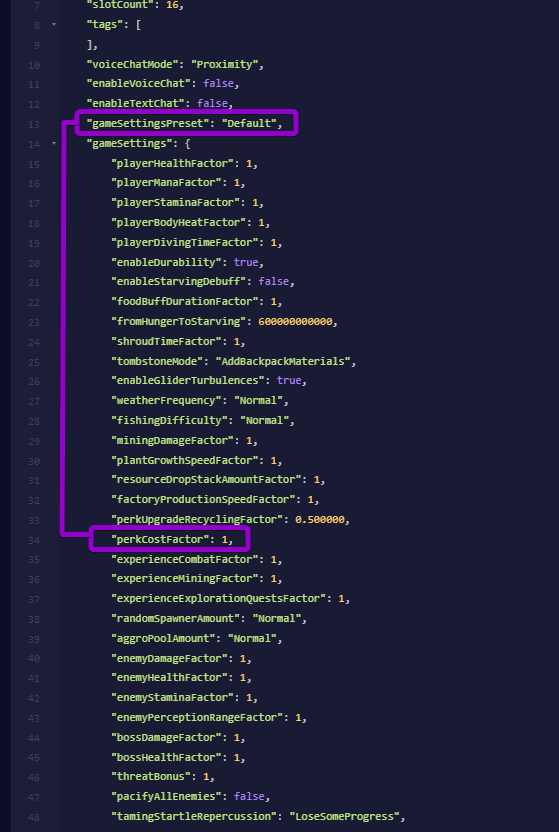
Task: Click line number 48 in gutter
Action: click(x=34, y=817)
